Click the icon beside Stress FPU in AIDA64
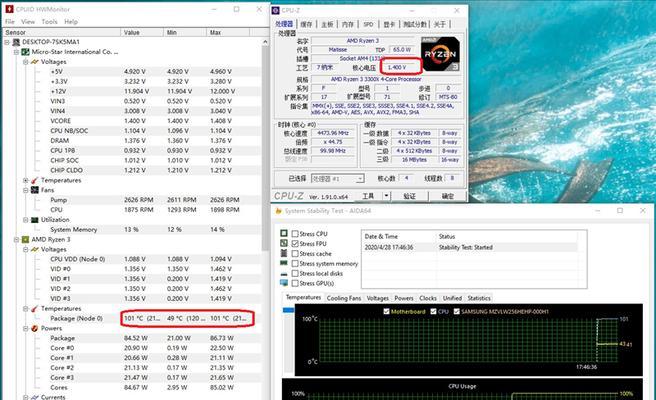The width and height of the screenshot is (656, 400). [284, 243]
